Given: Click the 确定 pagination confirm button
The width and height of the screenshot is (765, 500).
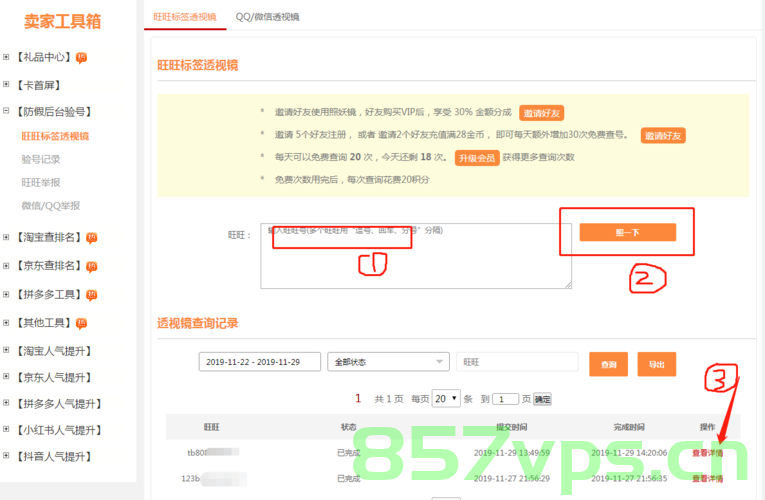Looking at the screenshot, I should point(542,399).
